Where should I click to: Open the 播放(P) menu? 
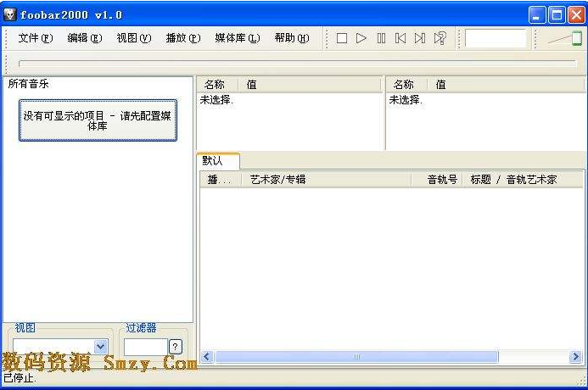pos(183,38)
